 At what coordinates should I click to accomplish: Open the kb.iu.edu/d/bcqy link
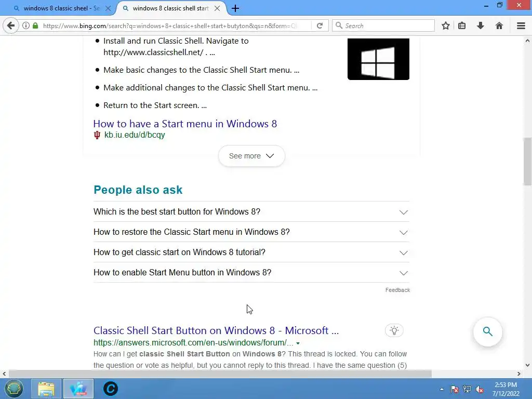pyautogui.click(x=135, y=135)
